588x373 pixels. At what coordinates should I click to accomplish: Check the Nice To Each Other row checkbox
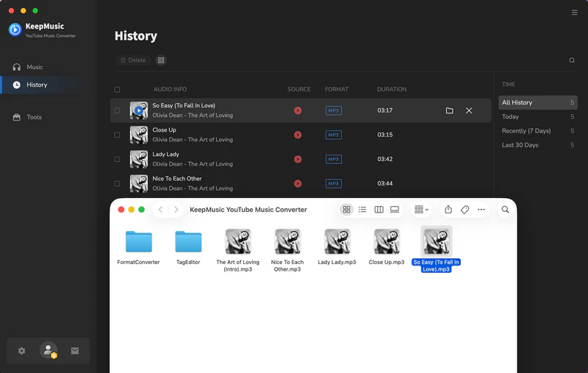tap(117, 184)
